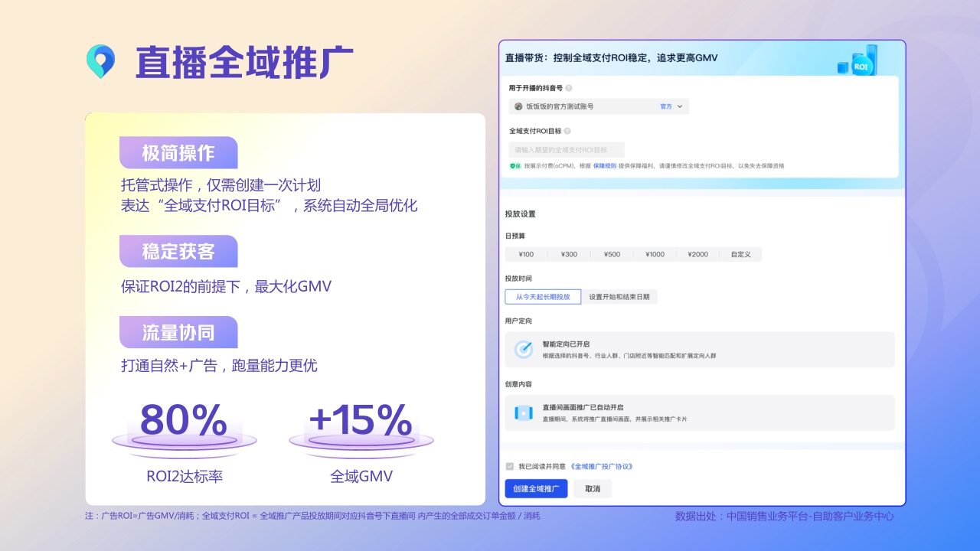Viewport: 980px width, 551px height.
Task: Choose the ¥300 daily budget
Action: pos(569,255)
